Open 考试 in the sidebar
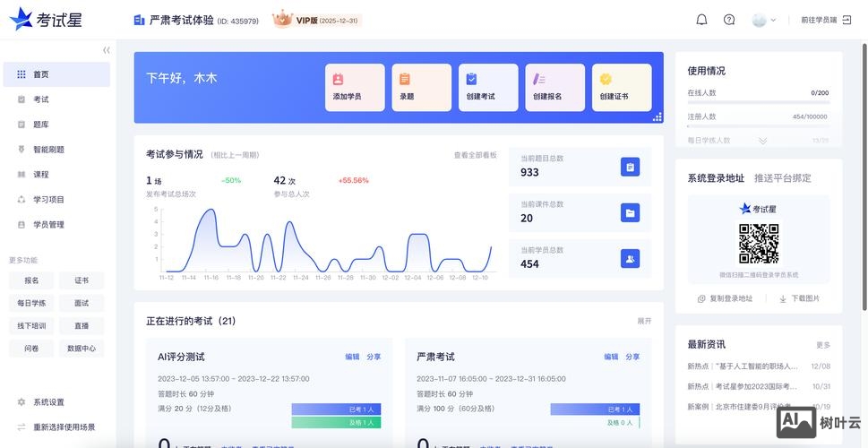This screenshot has width=868, height=448. click(x=56, y=99)
